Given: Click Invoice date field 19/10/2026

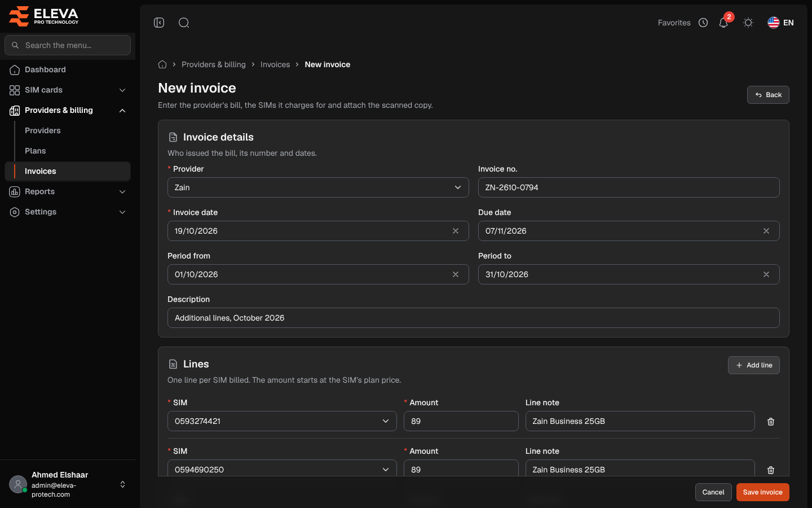Looking at the screenshot, I should pyautogui.click(x=318, y=231).
